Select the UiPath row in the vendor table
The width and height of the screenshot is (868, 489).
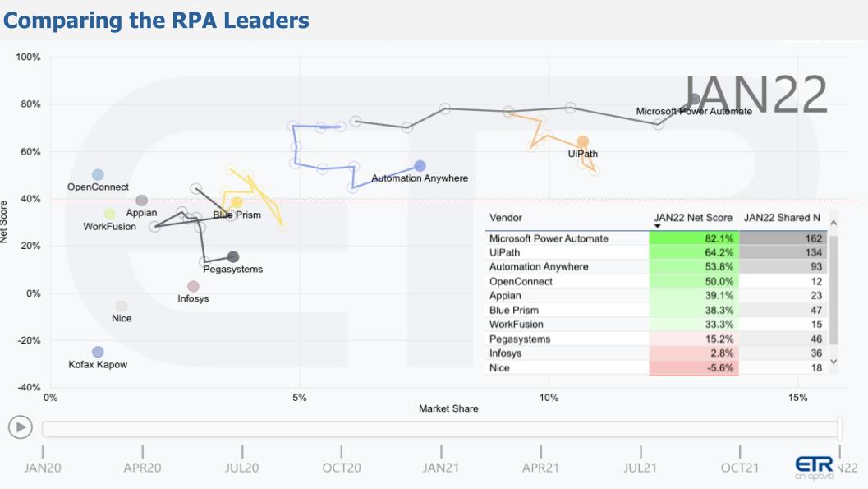567,252
